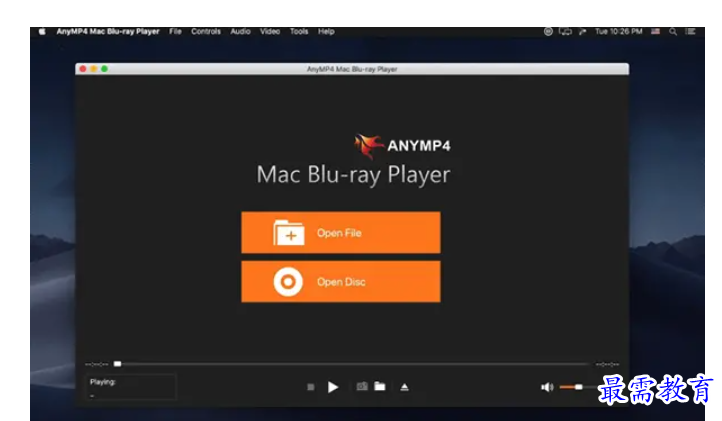Close the player window with the red button
The width and height of the screenshot is (722, 421).
[83, 69]
